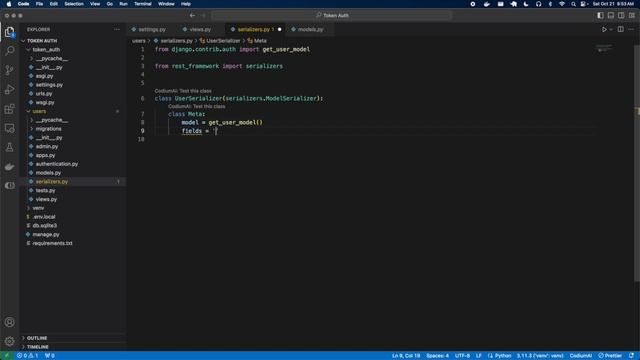The height and width of the screenshot is (360, 640).
Task: Click the Prettier status bar item
Action: 610,356
